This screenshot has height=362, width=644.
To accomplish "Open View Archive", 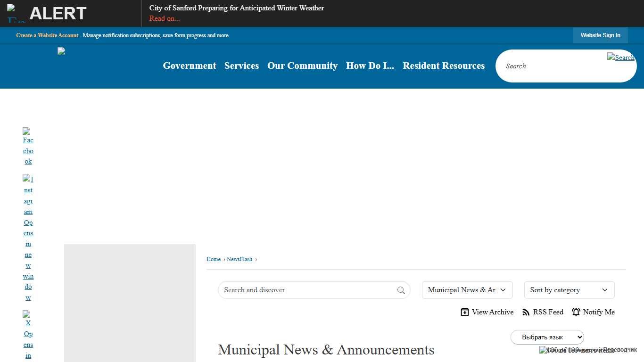I will (x=487, y=312).
